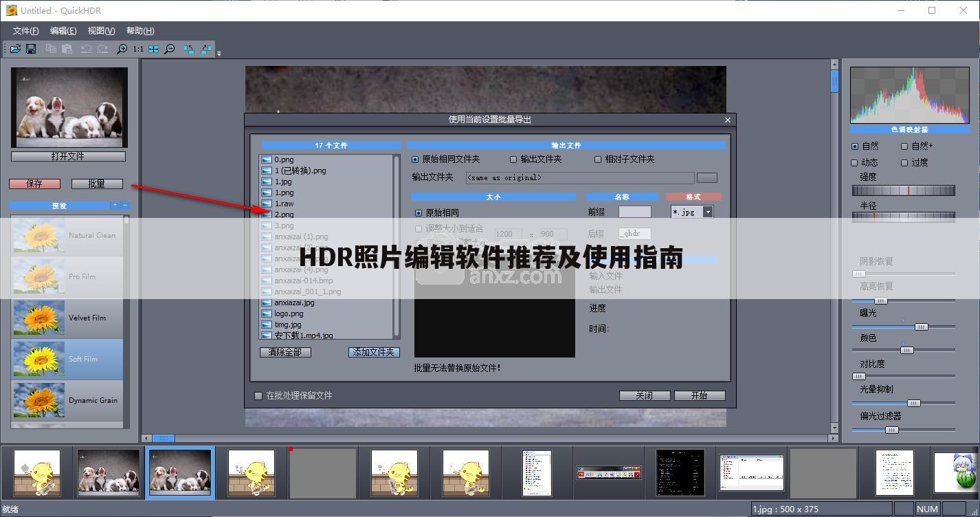The height and width of the screenshot is (517, 980).
Task: Add a preset with the plus icon
Action: (115, 205)
